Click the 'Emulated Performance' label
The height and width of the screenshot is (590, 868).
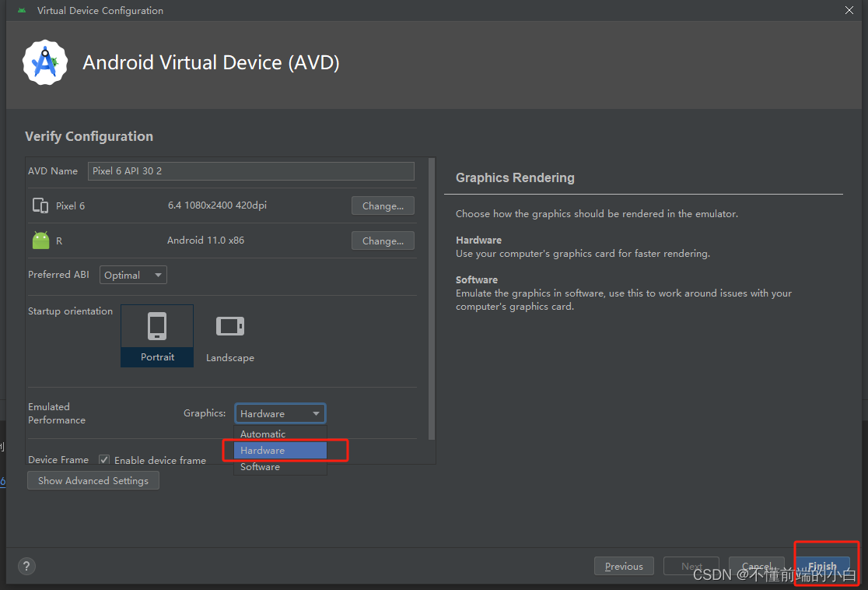tap(57, 413)
